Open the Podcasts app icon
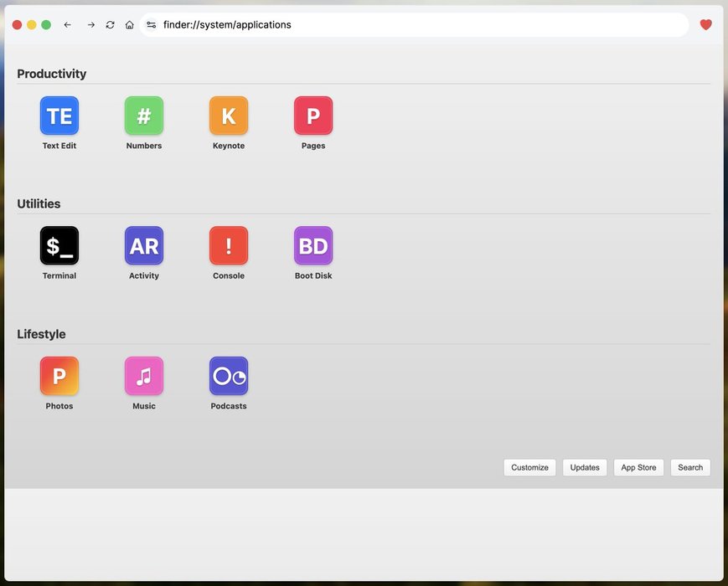 point(229,376)
